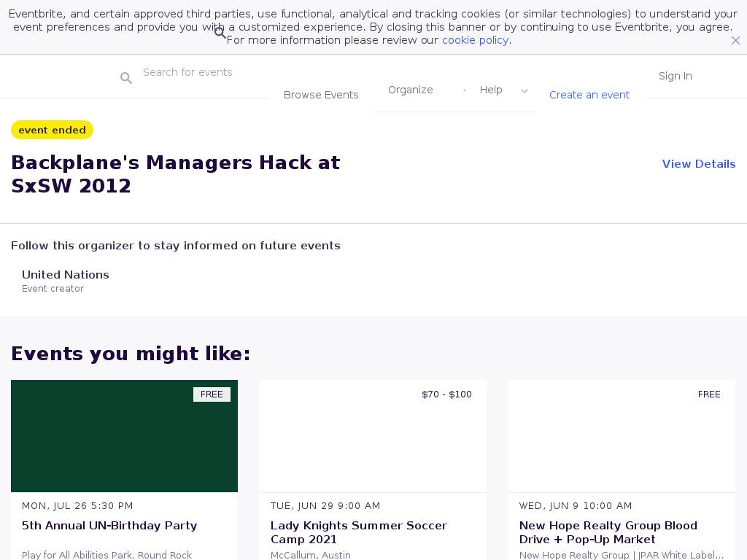Open the Help dropdown menu

pos(491,90)
